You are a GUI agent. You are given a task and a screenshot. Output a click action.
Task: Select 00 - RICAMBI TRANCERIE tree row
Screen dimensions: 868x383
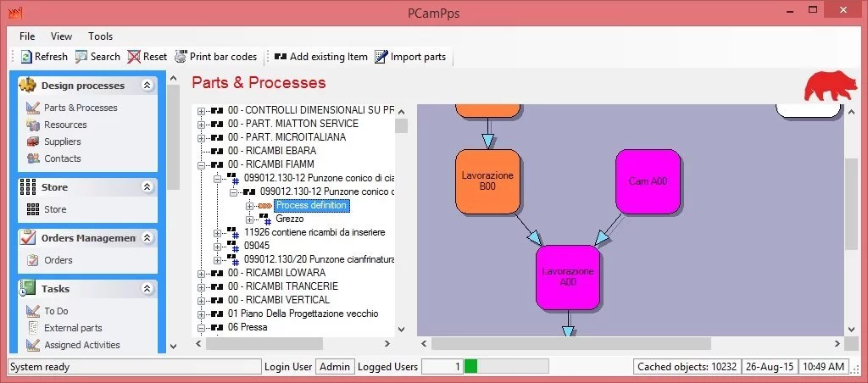tap(282, 286)
